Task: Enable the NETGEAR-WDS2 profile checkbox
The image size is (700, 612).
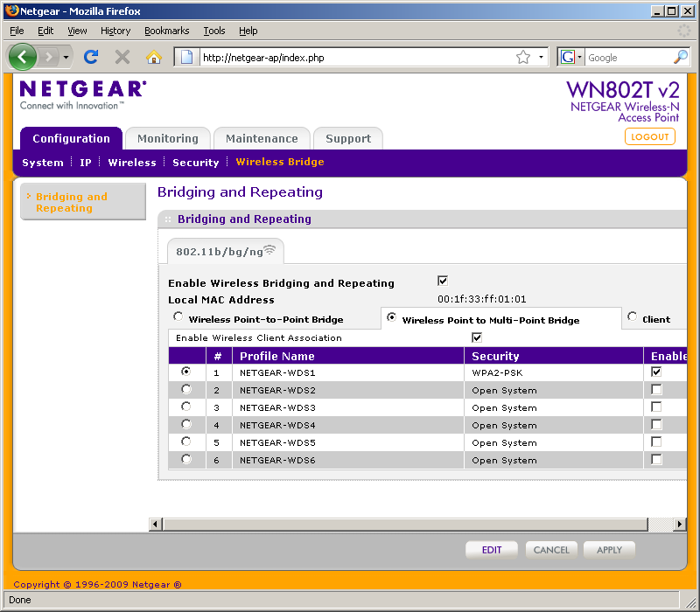Action: point(656,390)
